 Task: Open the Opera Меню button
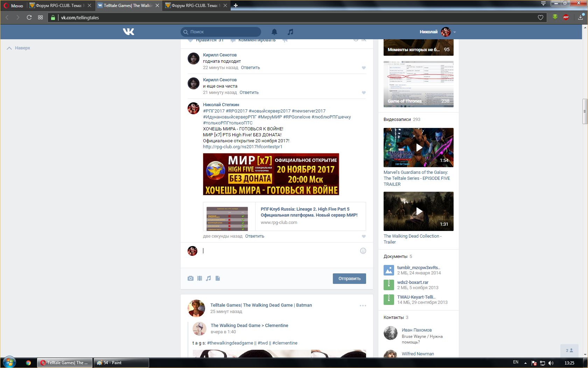13,6
